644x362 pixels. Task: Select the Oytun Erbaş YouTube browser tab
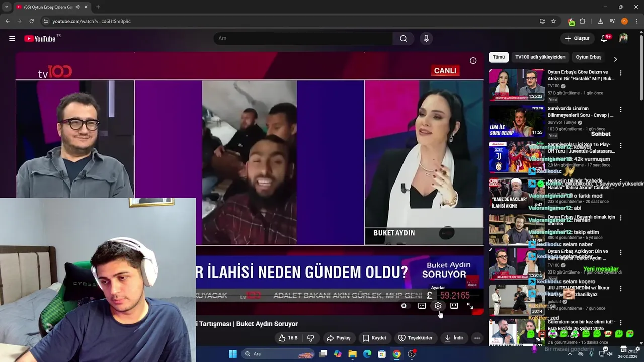[52, 7]
